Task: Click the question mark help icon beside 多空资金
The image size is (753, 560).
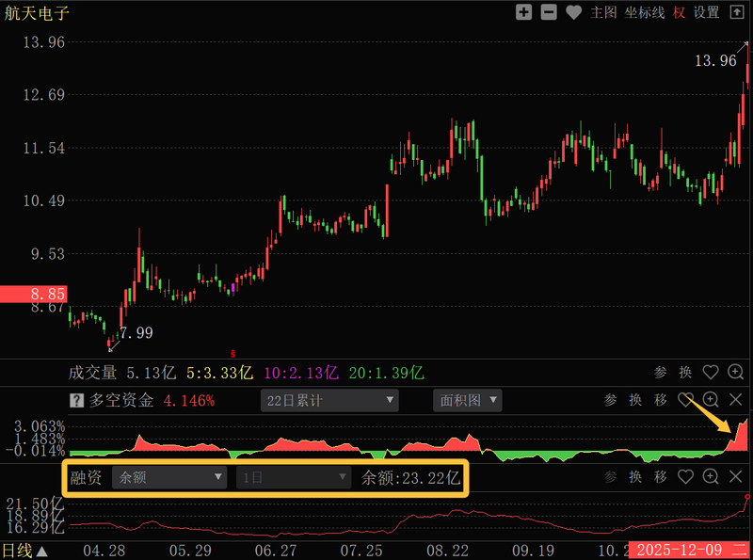Action: click(x=76, y=400)
